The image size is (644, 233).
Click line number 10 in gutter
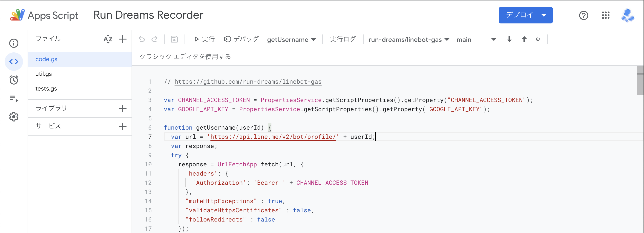pos(148,164)
